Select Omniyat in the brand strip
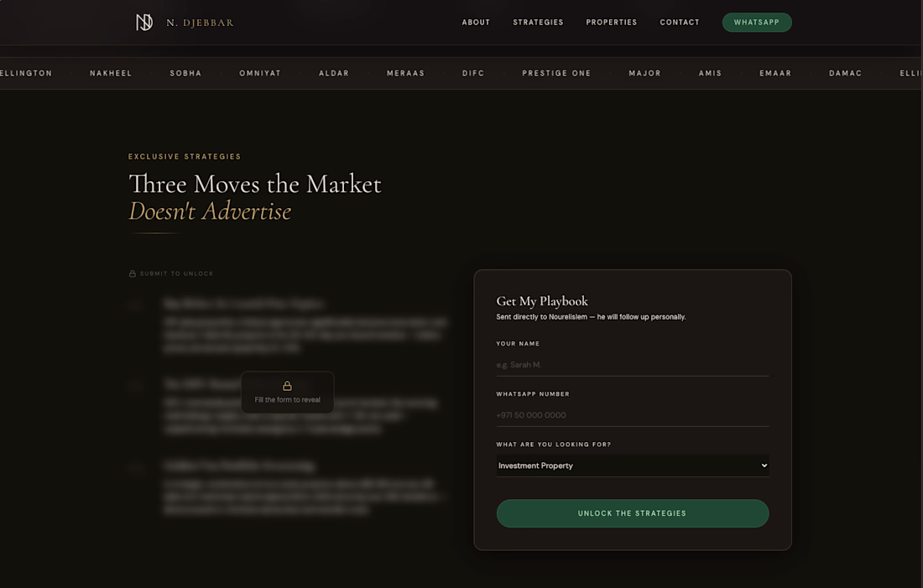 260,73
